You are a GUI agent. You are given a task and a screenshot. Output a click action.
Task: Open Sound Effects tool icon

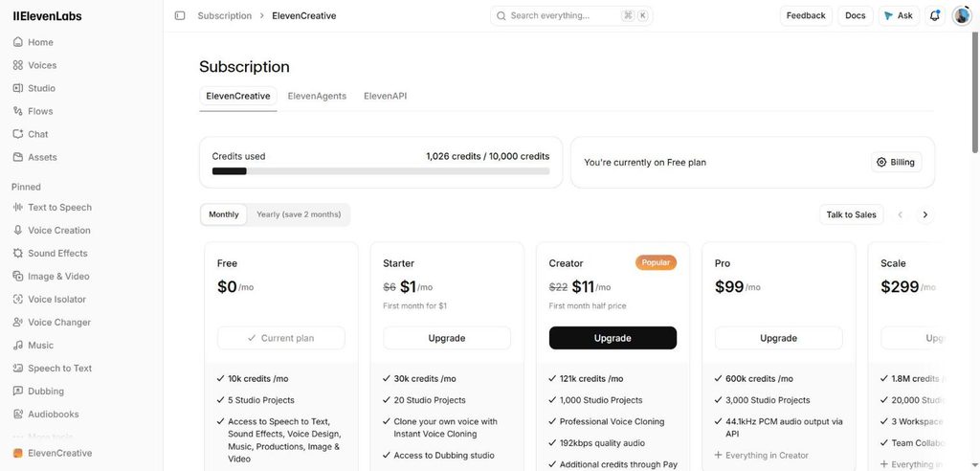[17, 254]
